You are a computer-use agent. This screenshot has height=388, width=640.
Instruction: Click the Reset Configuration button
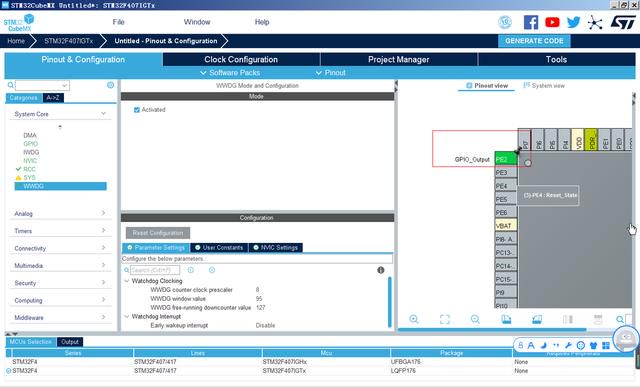[x=158, y=233]
